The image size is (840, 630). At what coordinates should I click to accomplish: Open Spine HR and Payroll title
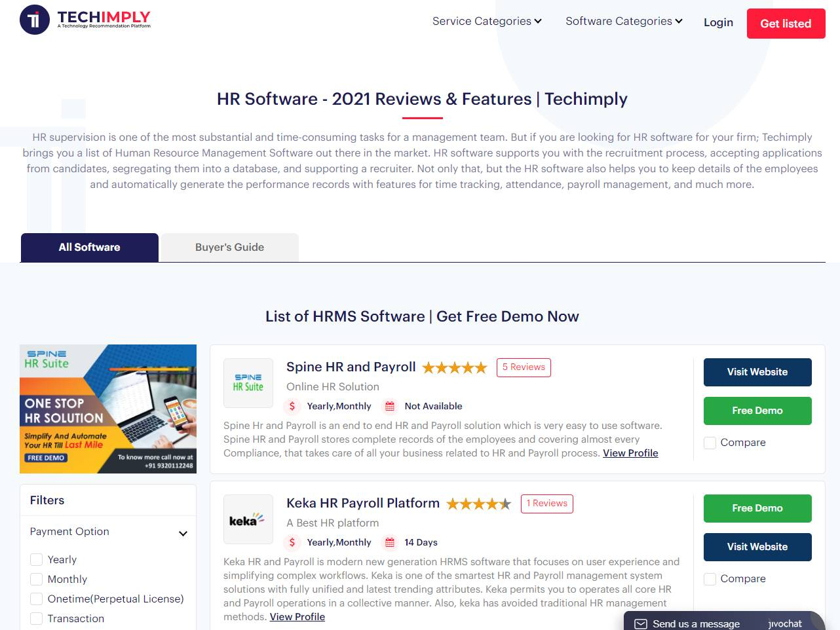pyautogui.click(x=351, y=367)
